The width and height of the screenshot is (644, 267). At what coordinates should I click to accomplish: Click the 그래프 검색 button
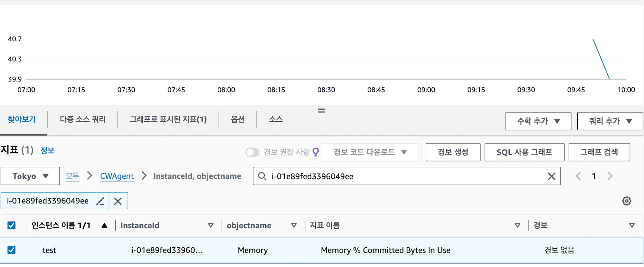click(x=599, y=152)
